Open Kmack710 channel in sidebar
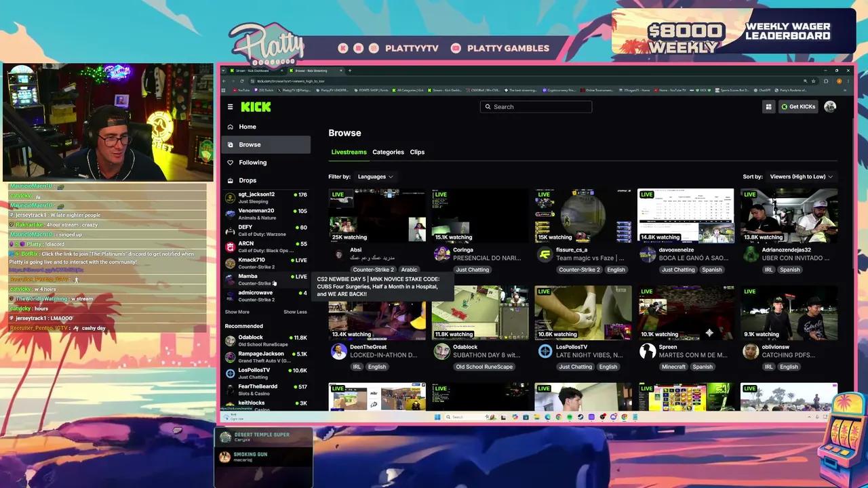Viewport: 868px width, 488px height. (x=266, y=263)
